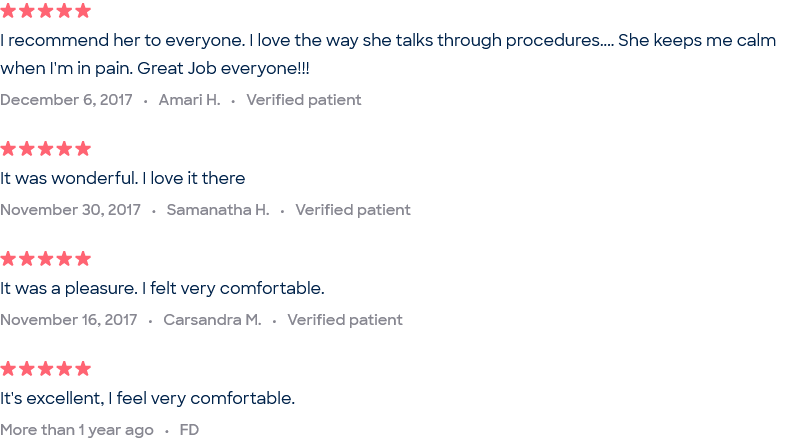Click the first star of Samanatha H.'s review
This screenshot has width=785, height=446.
click(8, 149)
